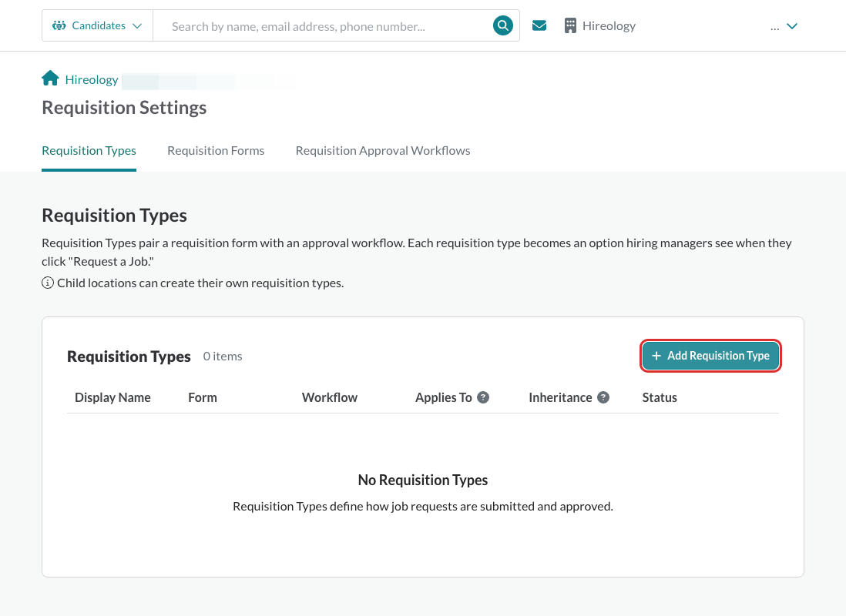This screenshot has width=846, height=616.
Task: Click the Form column header
Action: (x=203, y=397)
